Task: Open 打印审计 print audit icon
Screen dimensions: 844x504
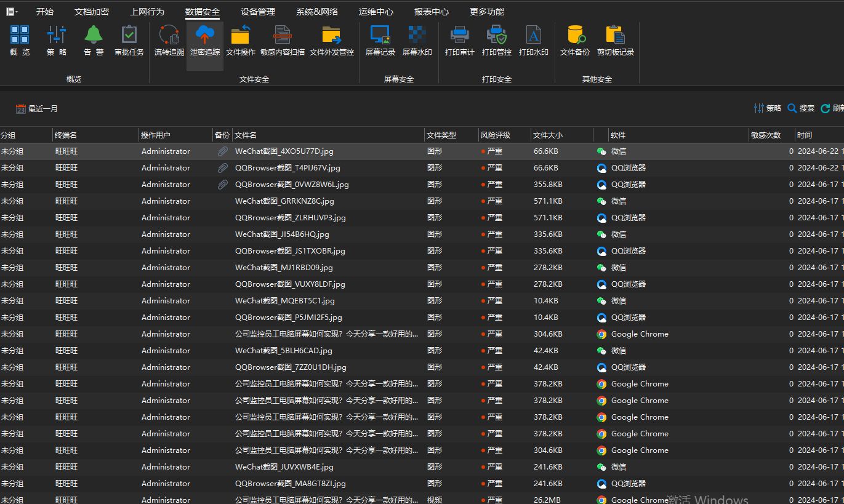Action: coord(460,34)
